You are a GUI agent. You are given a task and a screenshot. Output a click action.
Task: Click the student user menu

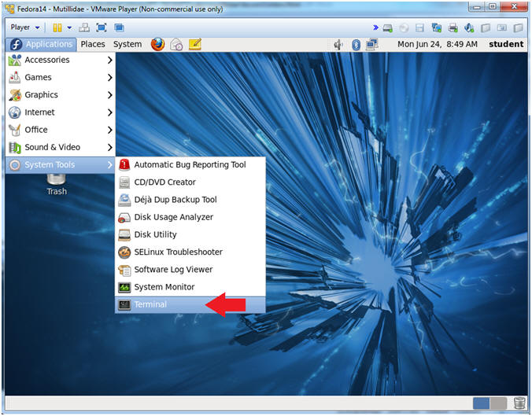(506, 44)
